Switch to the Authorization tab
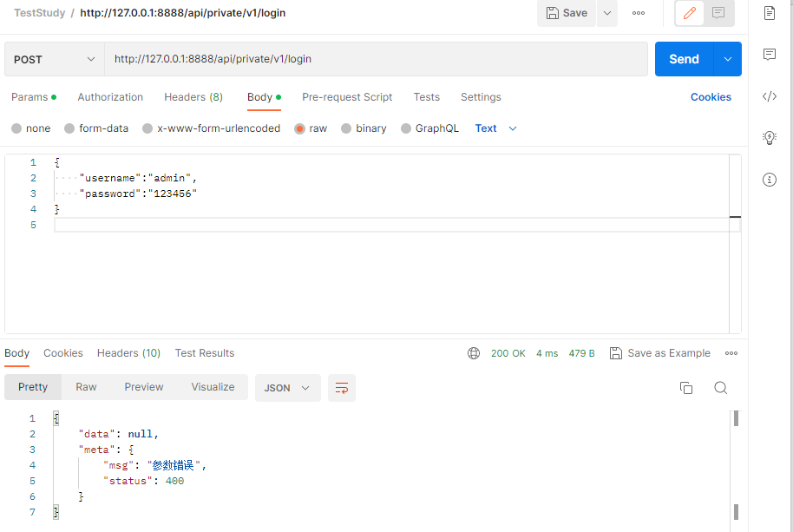This screenshot has height=532, width=793. click(x=110, y=97)
